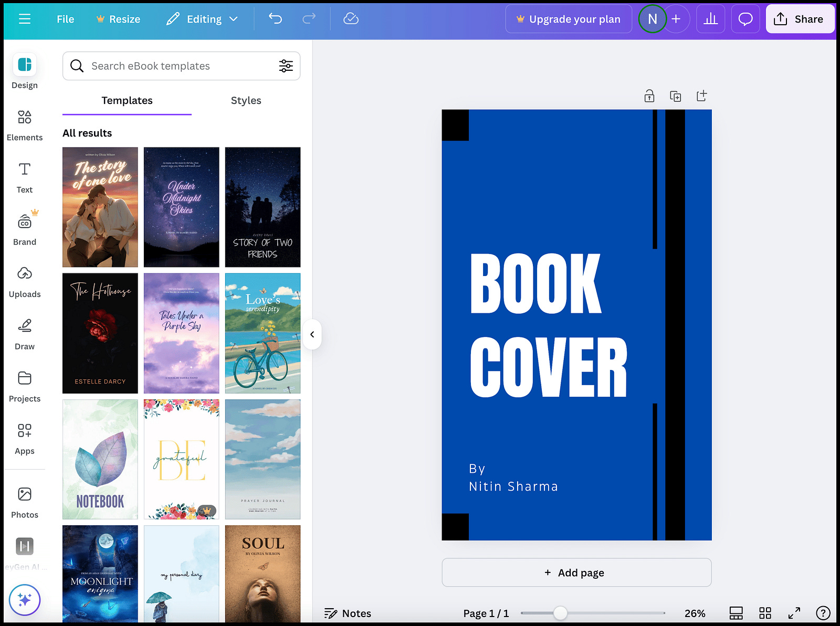Lock the page using lock icon

(649, 96)
